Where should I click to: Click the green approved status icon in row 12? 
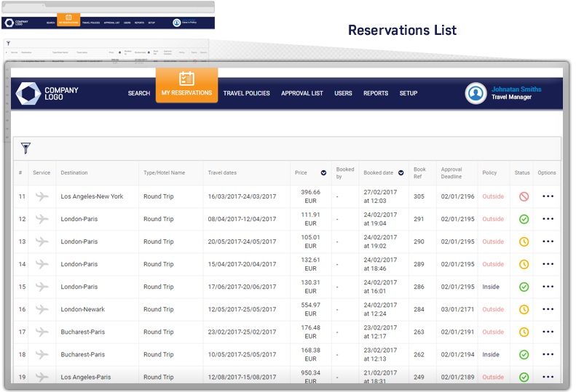pyautogui.click(x=524, y=219)
